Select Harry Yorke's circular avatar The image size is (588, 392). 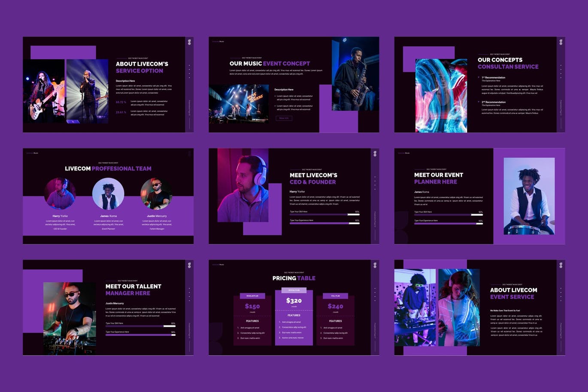pyautogui.click(x=60, y=194)
